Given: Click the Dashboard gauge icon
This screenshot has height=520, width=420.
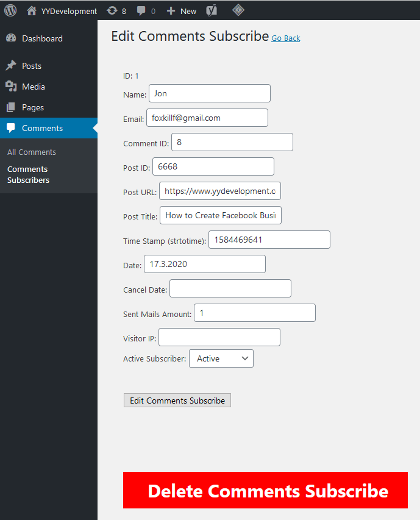Looking at the screenshot, I should [11, 38].
